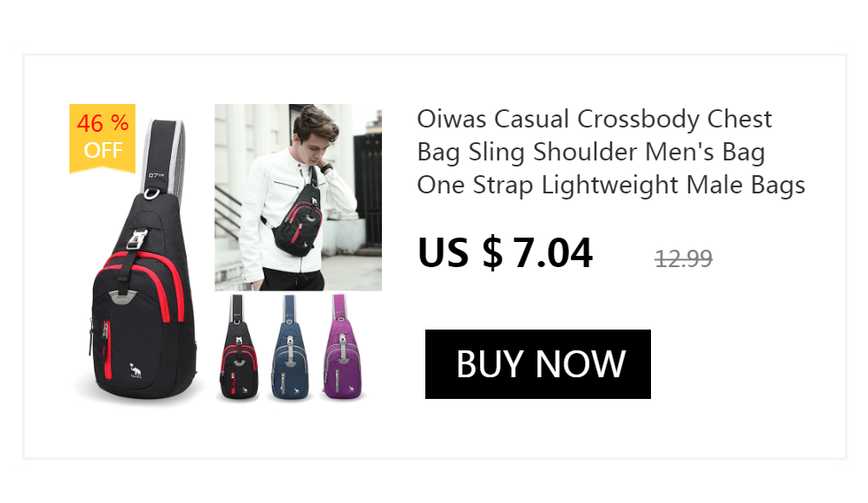Open the photo of man wearing bag
This screenshot has height=503, width=868.
click(x=298, y=197)
